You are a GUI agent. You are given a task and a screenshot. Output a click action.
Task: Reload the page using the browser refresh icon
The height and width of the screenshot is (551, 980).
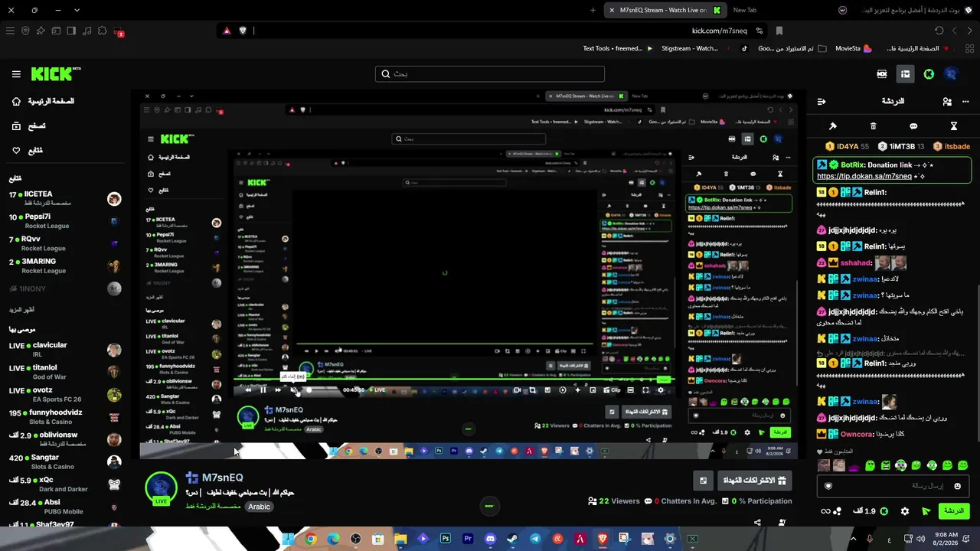[x=939, y=31]
